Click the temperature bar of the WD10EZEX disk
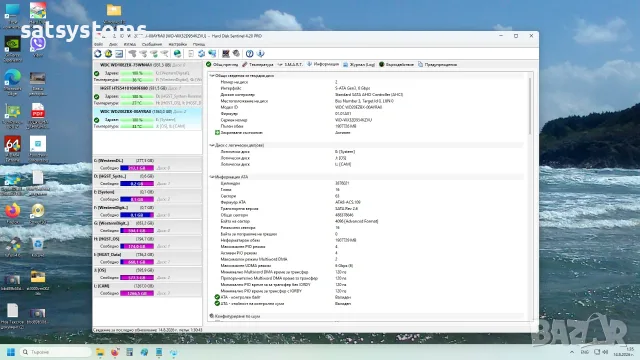The height and width of the screenshot is (360, 640). pyautogui.click(x=137, y=80)
